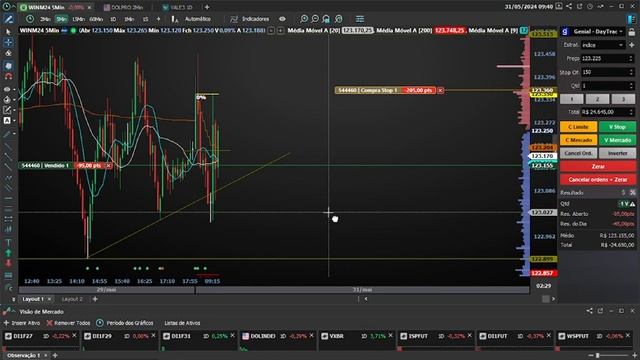Click the Stop Of. stepper arrows
The image size is (640, 360).
pyautogui.click(x=631, y=72)
